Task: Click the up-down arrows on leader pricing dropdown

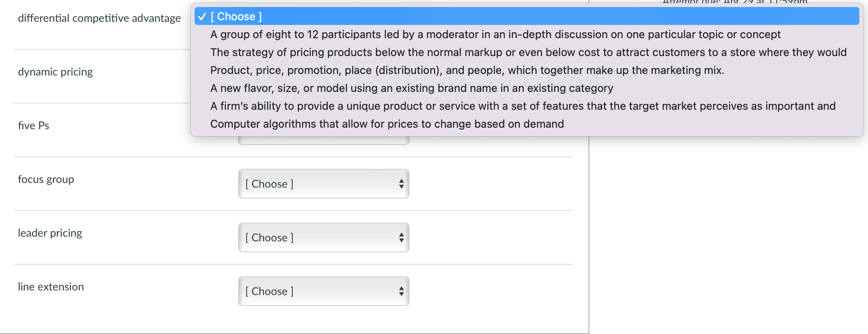Action: (x=401, y=237)
